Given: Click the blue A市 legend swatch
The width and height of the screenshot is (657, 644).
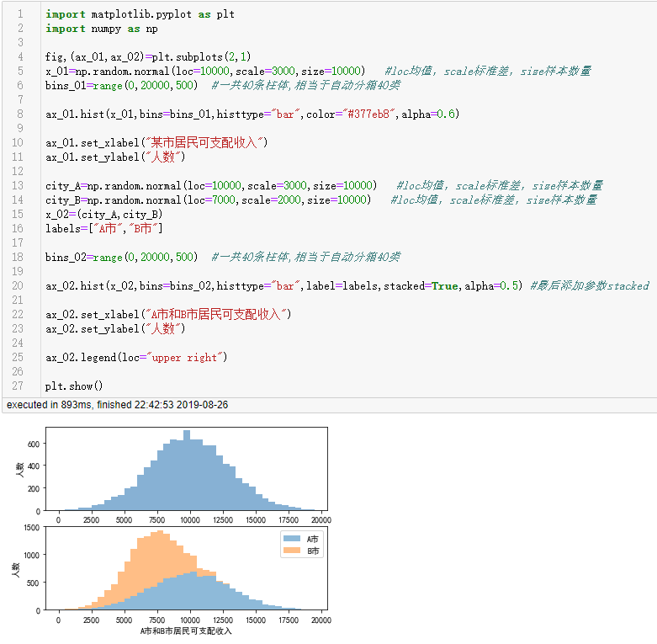Looking at the screenshot, I should [x=294, y=538].
